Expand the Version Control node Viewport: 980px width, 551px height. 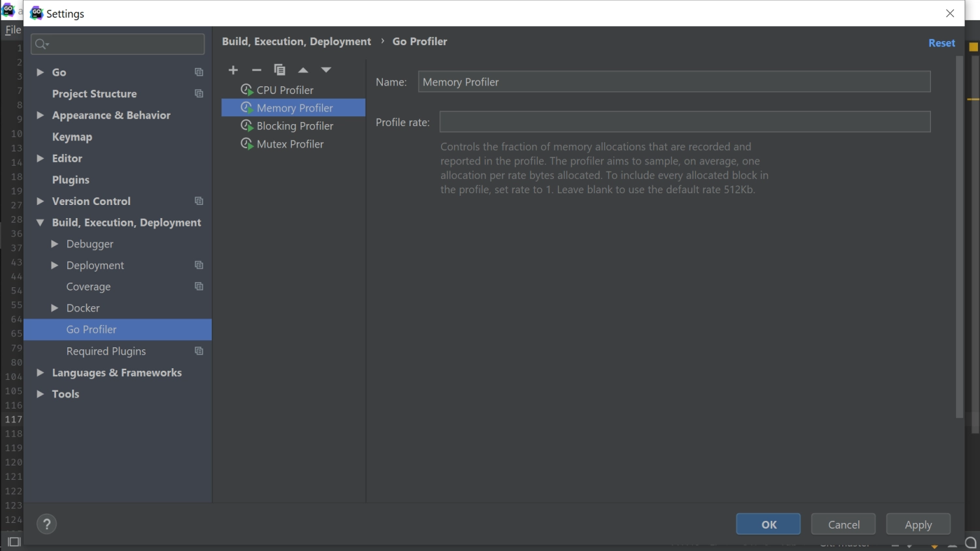[x=40, y=201]
